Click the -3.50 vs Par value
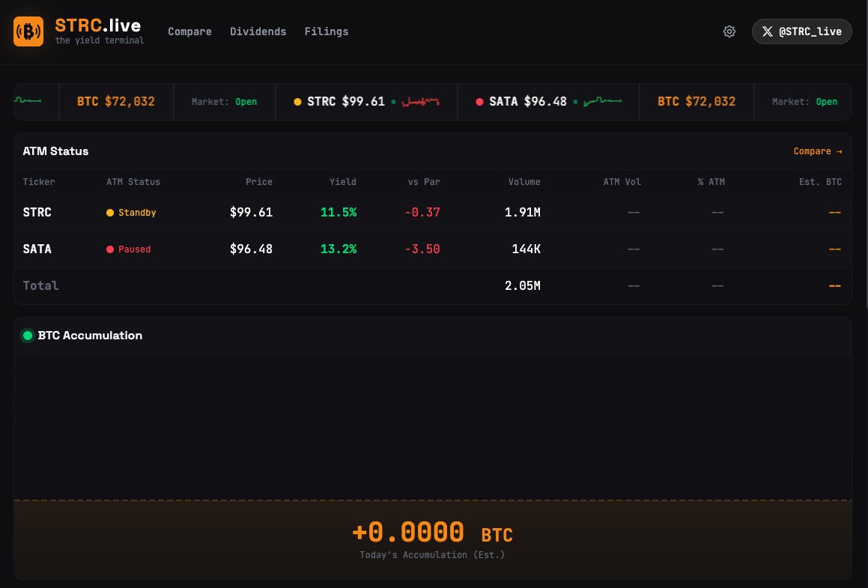Image resolution: width=868 pixels, height=588 pixels. click(422, 249)
